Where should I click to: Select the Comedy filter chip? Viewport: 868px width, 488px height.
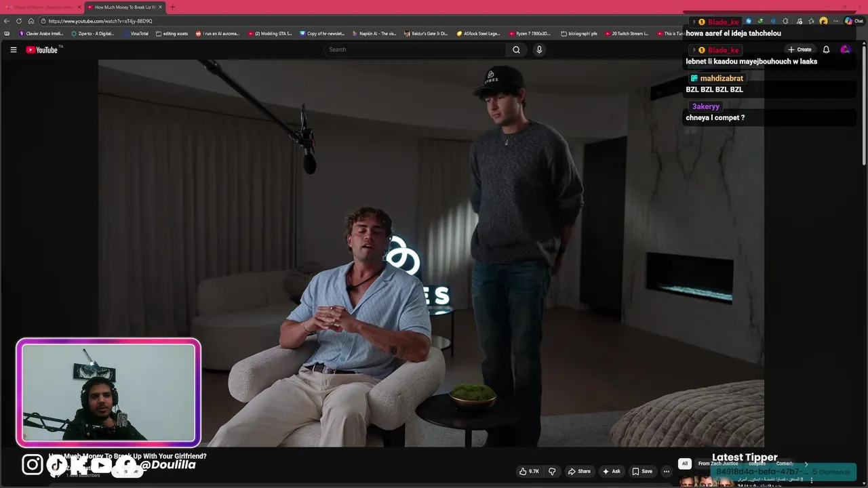tap(785, 464)
